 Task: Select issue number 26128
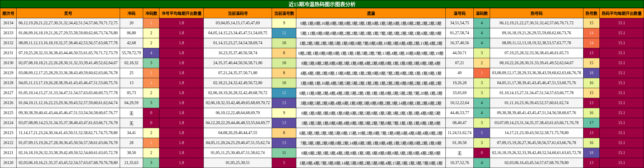coord(8,83)
